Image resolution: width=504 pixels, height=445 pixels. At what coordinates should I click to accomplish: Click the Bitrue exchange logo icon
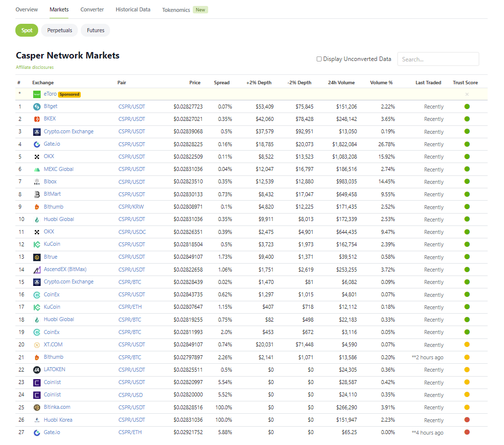(x=37, y=257)
